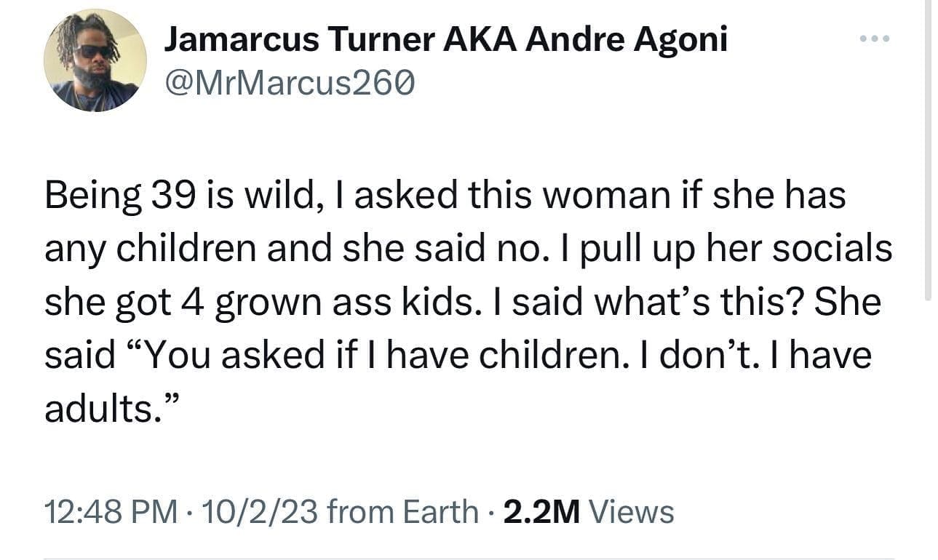Click the 12:48 PM timestamp
The width and height of the screenshot is (938, 560).
[111, 512]
